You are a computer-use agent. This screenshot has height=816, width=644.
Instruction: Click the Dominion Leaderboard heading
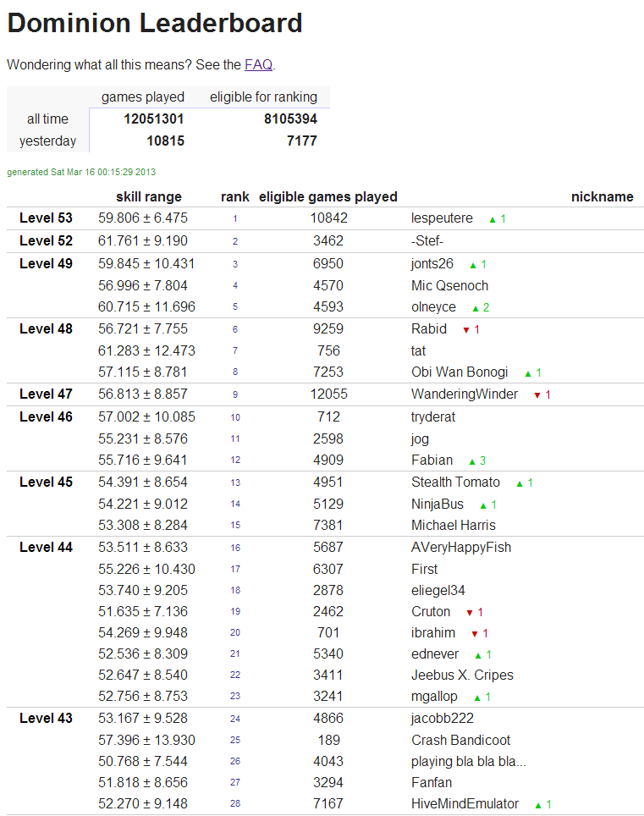tap(155, 23)
